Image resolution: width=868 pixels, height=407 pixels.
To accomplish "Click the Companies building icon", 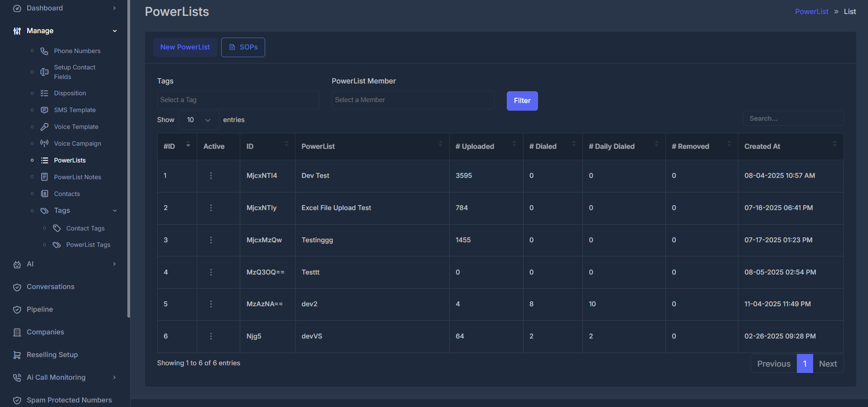I will [17, 332].
